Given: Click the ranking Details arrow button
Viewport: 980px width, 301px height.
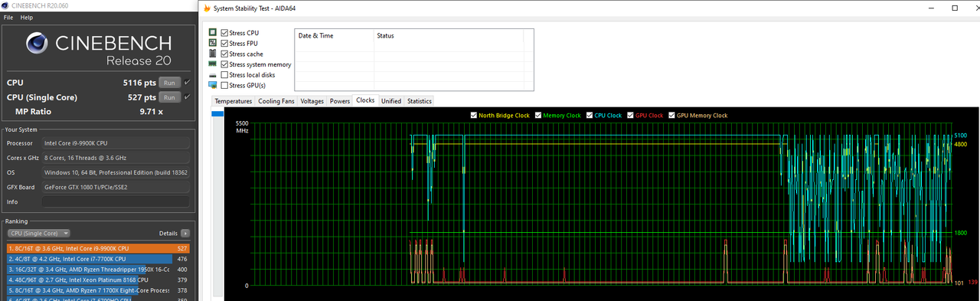Looking at the screenshot, I should click(185, 233).
